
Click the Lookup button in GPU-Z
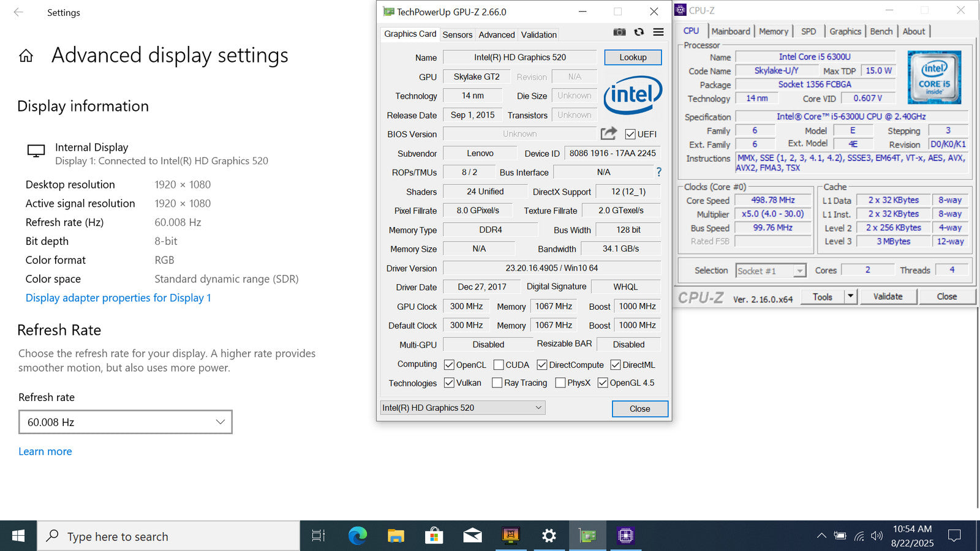633,58
